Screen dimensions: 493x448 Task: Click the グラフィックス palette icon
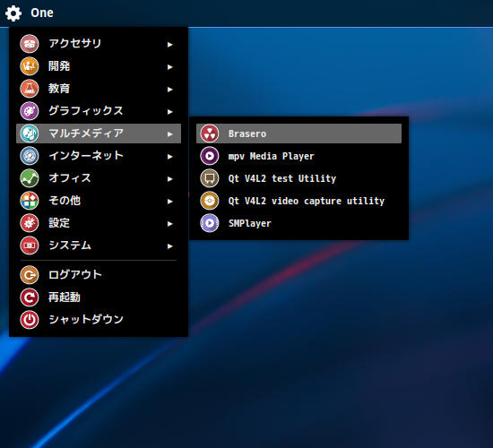coord(30,111)
